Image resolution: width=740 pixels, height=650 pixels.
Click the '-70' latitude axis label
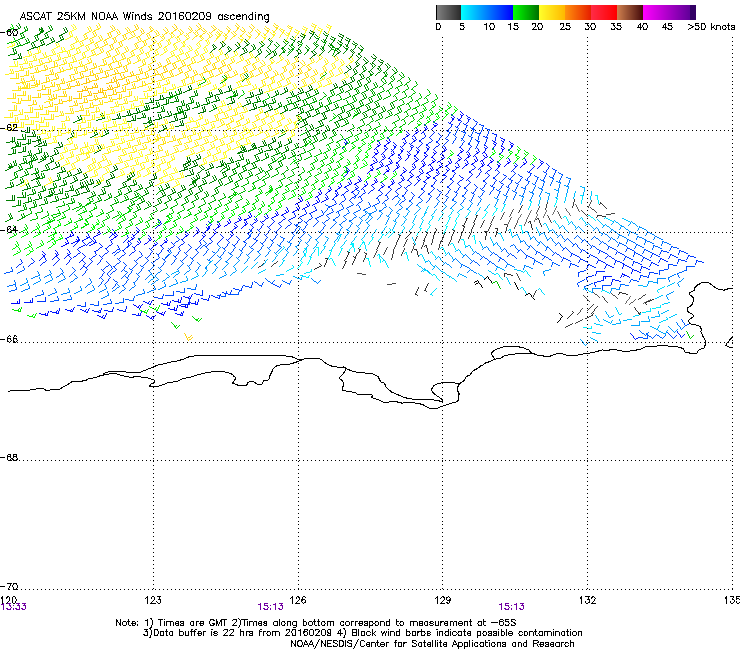[9, 587]
